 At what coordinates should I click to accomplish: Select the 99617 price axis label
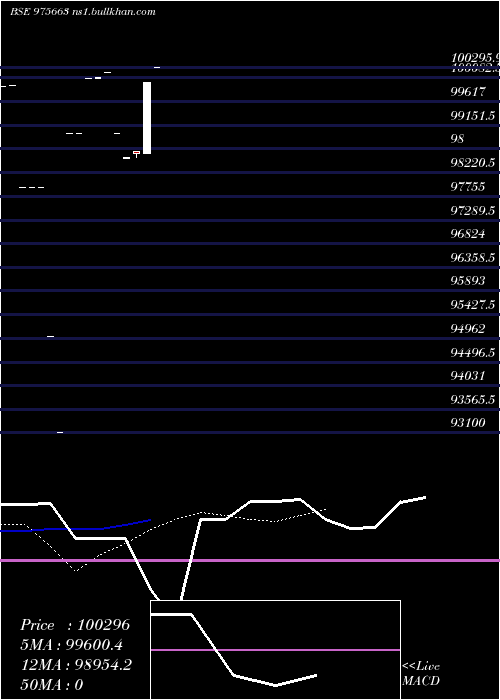pyautogui.click(x=468, y=92)
